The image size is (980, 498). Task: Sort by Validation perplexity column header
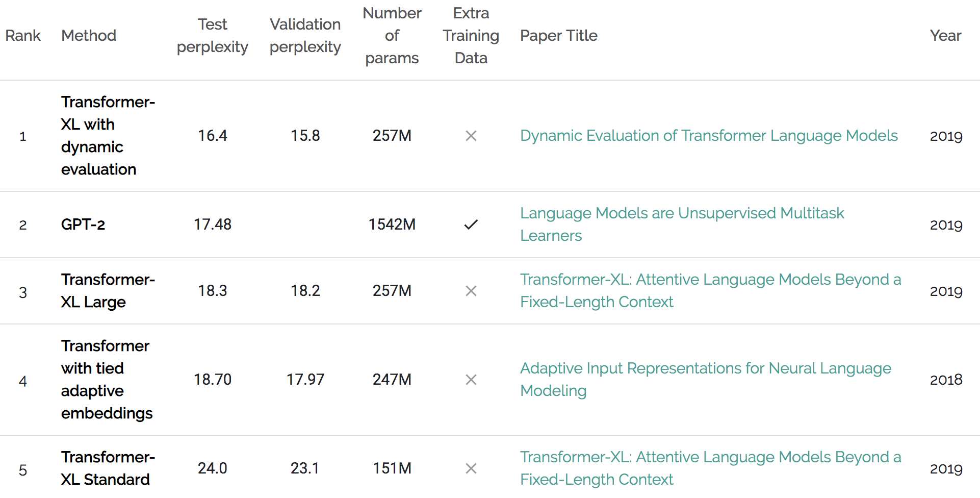point(305,36)
